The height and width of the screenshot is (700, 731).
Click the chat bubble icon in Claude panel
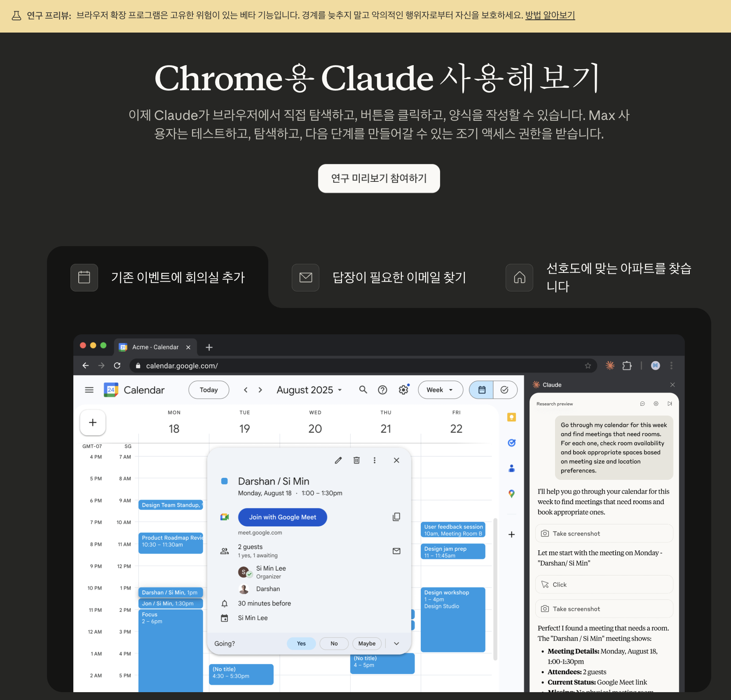pos(642,404)
